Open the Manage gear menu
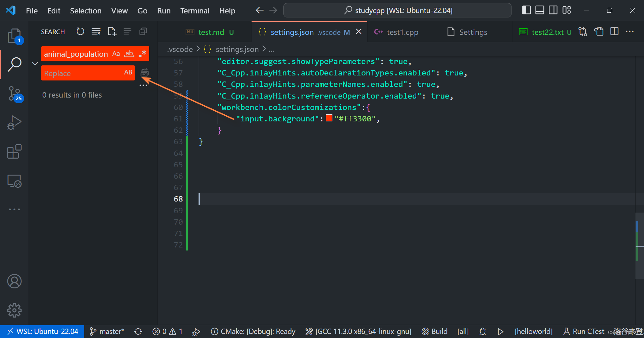 point(14,310)
